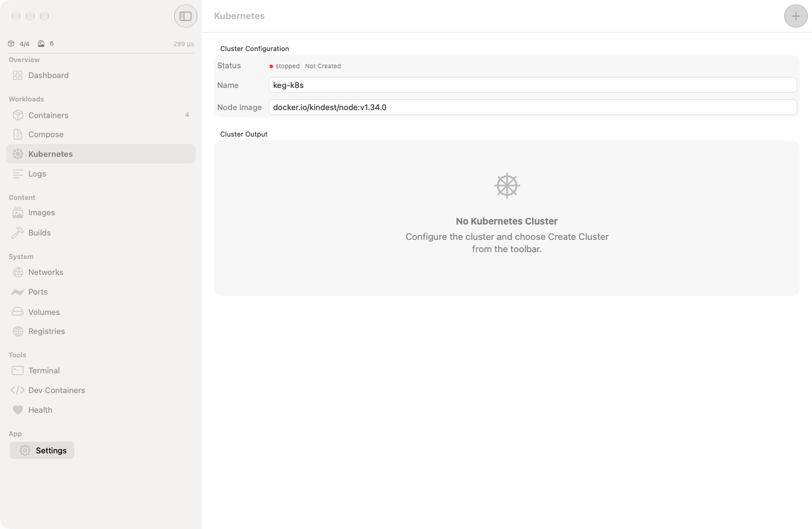
Task: Click the Node Image input field
Action: pos(533,107)
